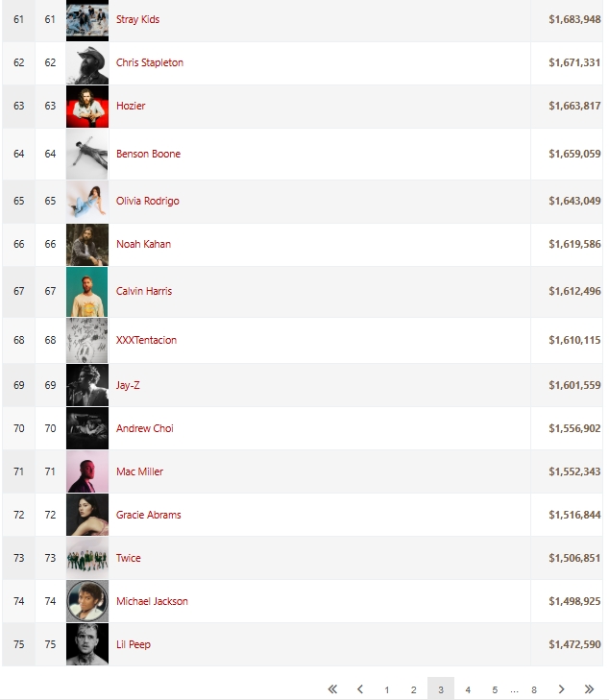
Task: Click Chris Stapleton's thumbnail photo
Action: [x=87, y=63]
